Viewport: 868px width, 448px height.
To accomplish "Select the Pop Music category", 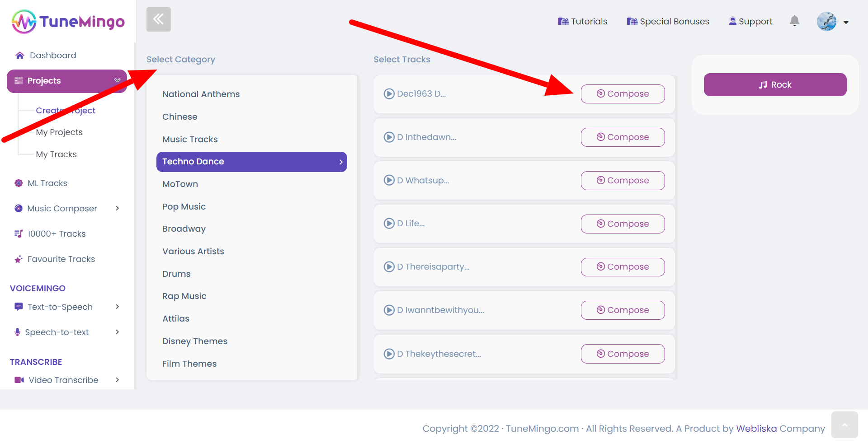I will tap(184, 206).
